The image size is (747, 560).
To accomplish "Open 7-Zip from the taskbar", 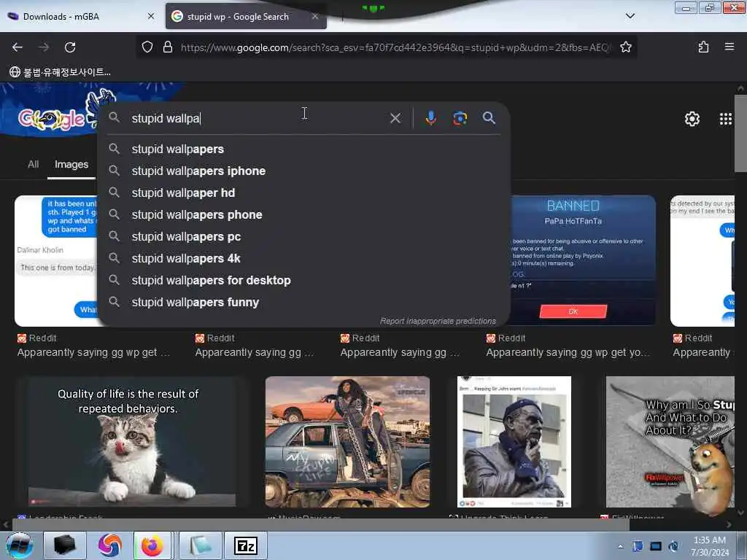I will pyautogui.click(x=246, y=545).
